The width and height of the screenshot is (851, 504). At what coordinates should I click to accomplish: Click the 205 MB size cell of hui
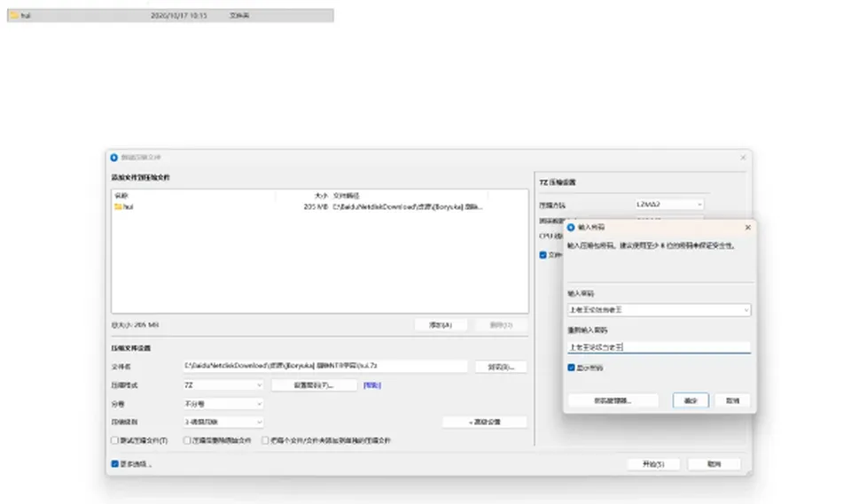(316, 206)
